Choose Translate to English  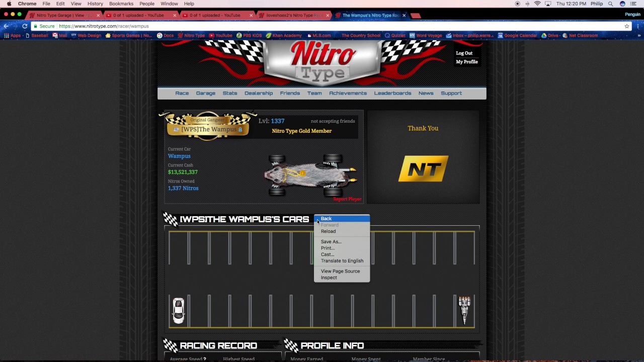[342, 261]
